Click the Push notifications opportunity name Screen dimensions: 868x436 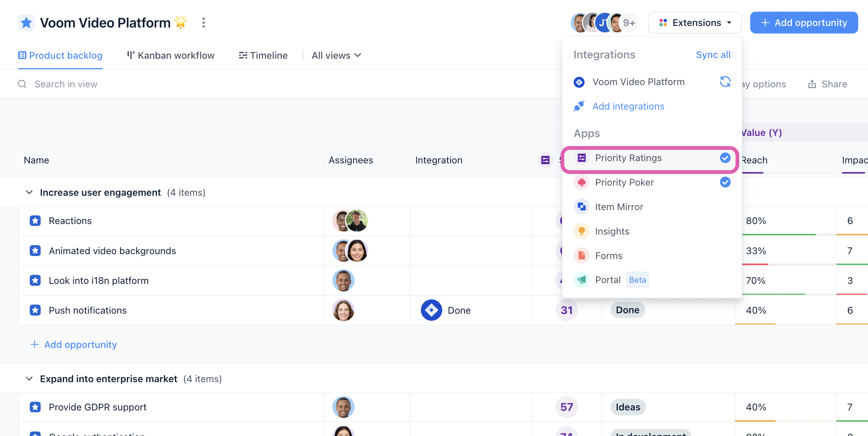point(88,310)
